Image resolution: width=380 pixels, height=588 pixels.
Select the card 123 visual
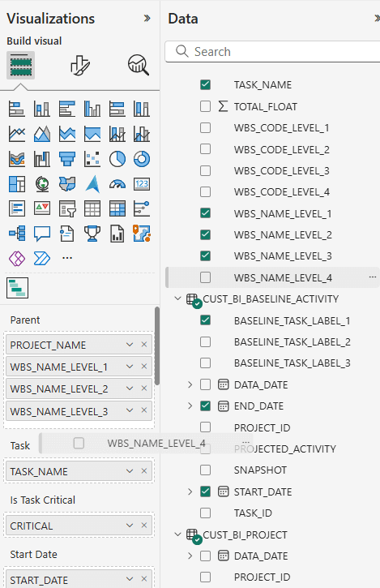142,184
